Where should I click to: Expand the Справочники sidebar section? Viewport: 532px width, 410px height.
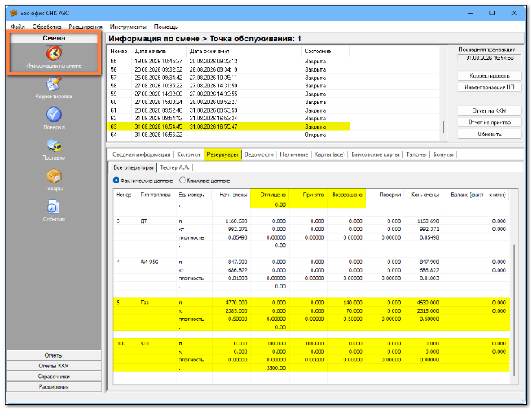(x=54, y=377)
